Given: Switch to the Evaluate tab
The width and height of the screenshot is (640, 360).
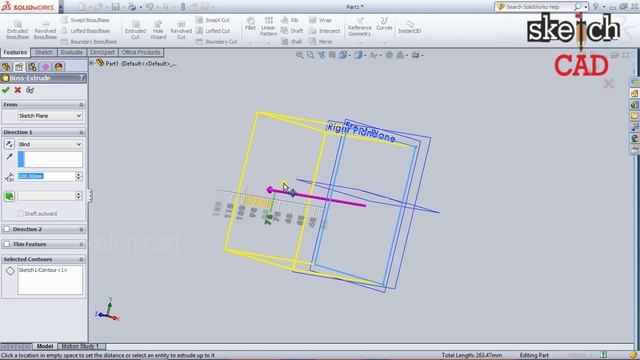Looking at the screenshot, I should 71,52.
